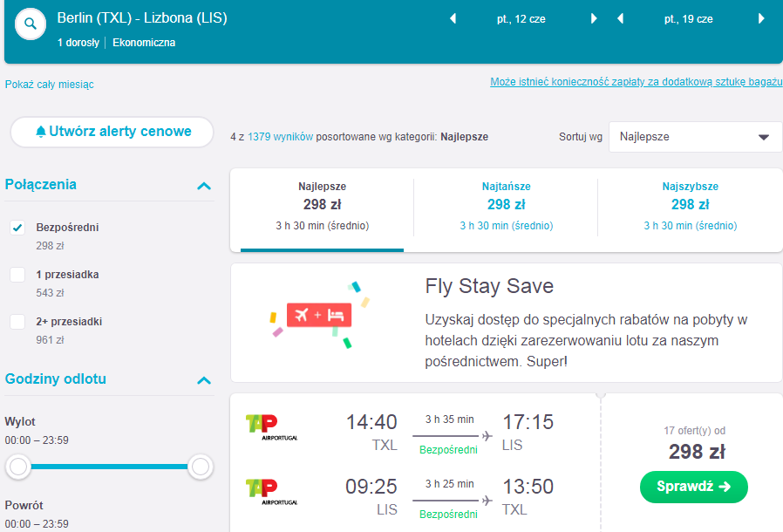Open the Sortuj wg Najlepsze dropdown
This screenshot has height=532, width=783.
click(x=695, y=137)
